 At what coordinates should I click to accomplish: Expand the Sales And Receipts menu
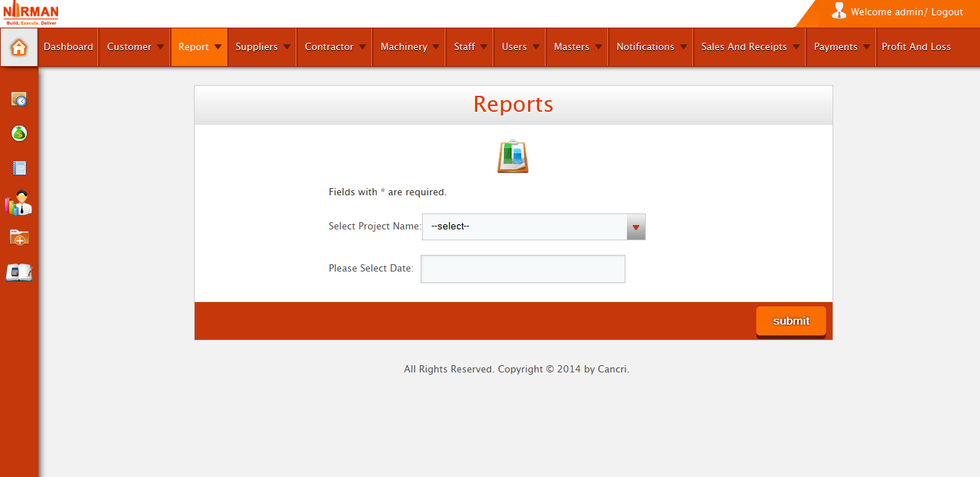pyautogui.click(x=749, y=47)
